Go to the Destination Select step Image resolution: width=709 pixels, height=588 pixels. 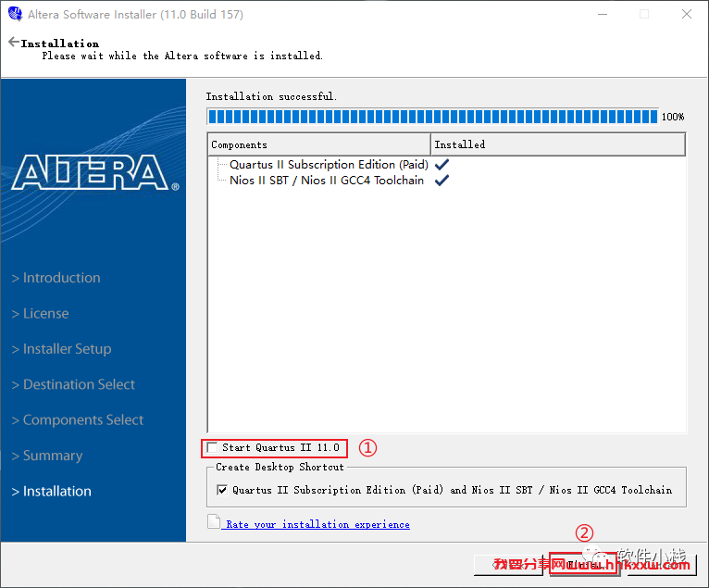(73, 384)
